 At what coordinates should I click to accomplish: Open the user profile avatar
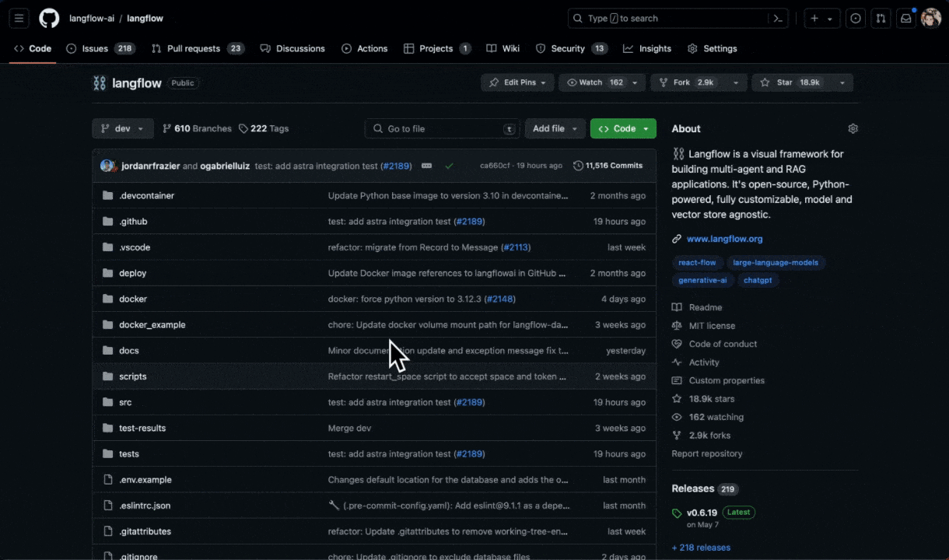click(x=931, y=18)
